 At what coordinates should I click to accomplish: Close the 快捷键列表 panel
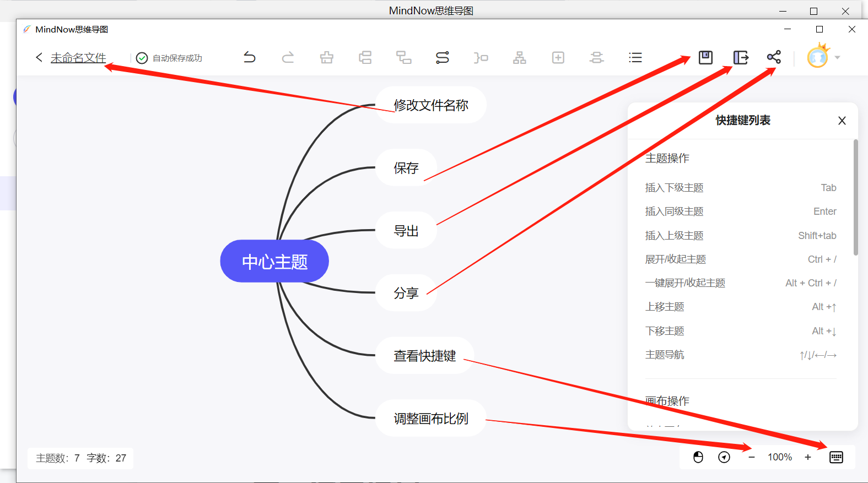click(842, 121)
